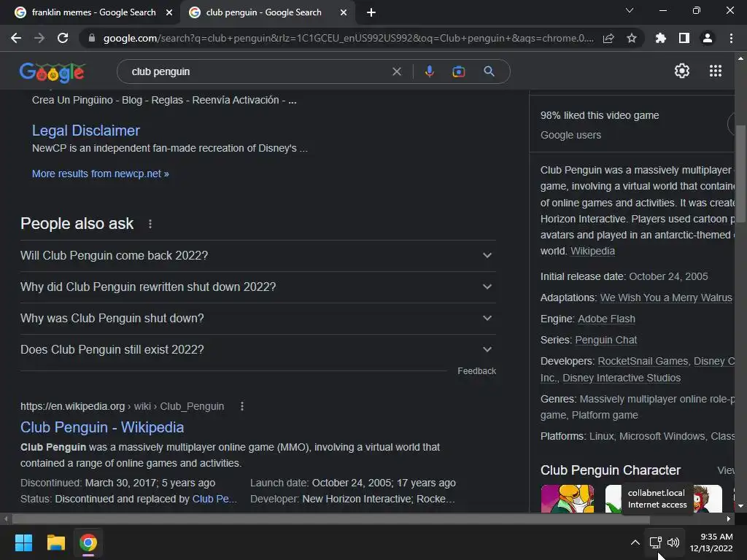Open clock and date in taskbar
This screenshot has width=747, height=560.
click(x=711, y=542)
